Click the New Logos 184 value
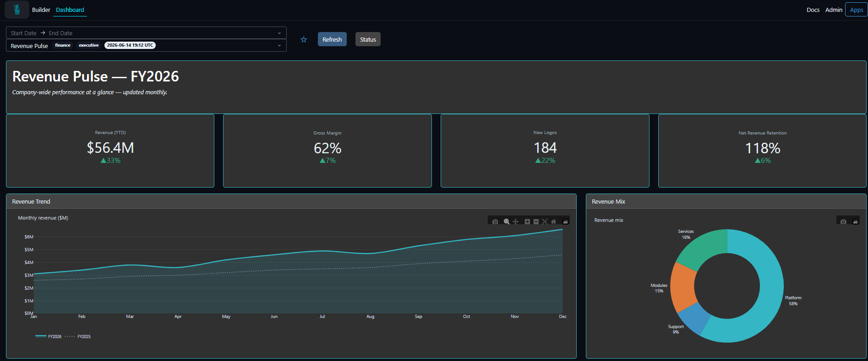This screenshot has width=868, height=361. tap(545, 148)
